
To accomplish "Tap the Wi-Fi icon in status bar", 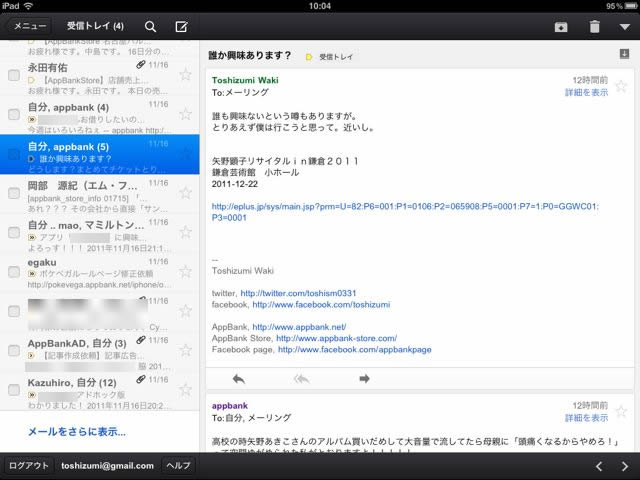I will point(28,6).
